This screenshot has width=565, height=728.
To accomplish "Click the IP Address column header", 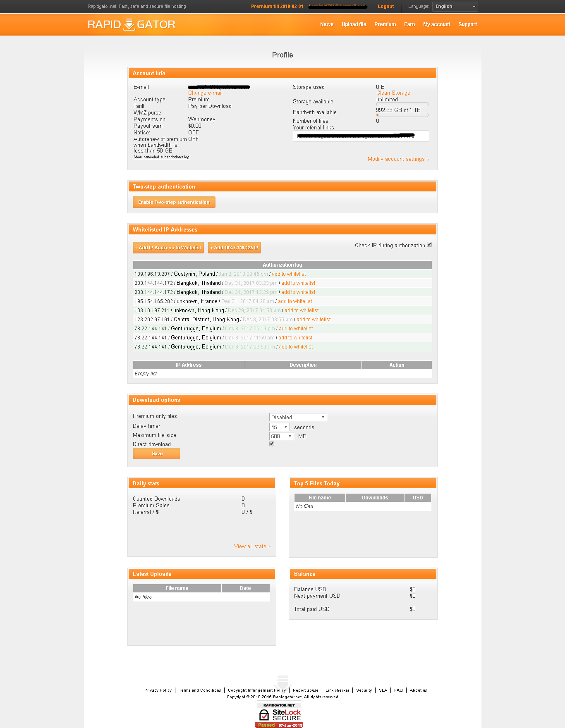I will pos(189,365).
